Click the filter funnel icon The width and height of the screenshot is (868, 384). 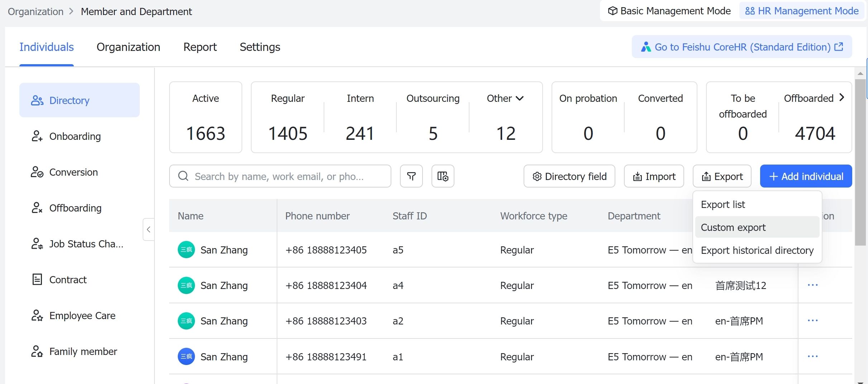(411, 176)
